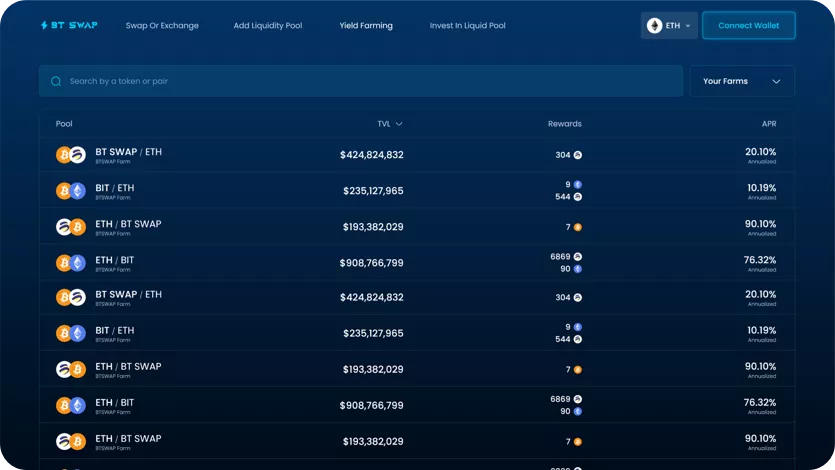Click reward icon beside 304 in second BT SWAP / ETH row
The width and height of the screenshot is (835, 470).
click(x=578, y=298)
